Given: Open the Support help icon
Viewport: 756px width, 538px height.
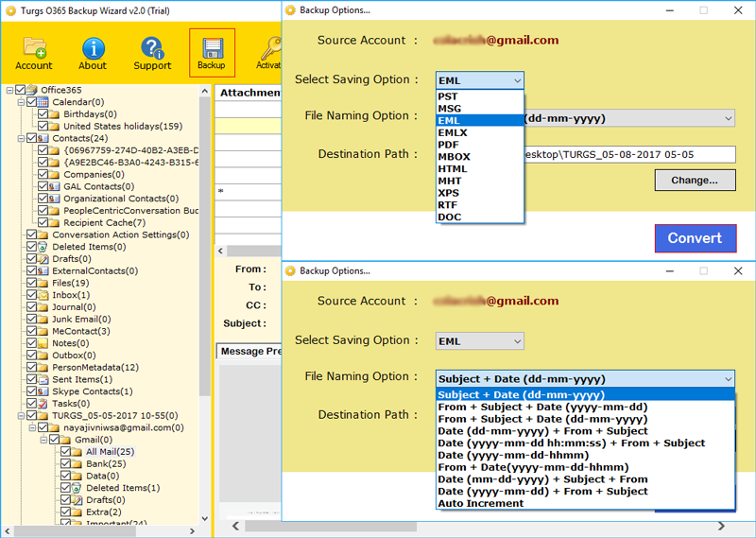Looking at the screenshot, I should (152, 53).
